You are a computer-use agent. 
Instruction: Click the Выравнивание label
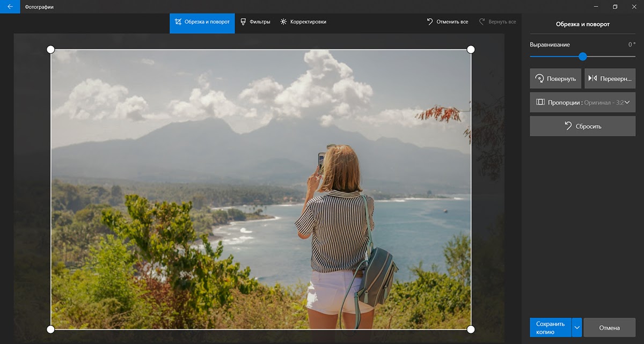(x=550, y=45)
